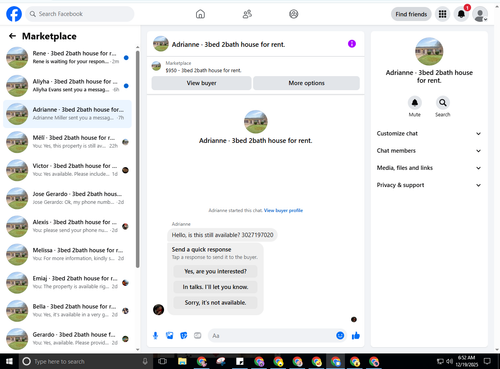Screen dimensions: 500x369
Task: Click the conversation list scrollbar
Action: (x=138, y=159)
